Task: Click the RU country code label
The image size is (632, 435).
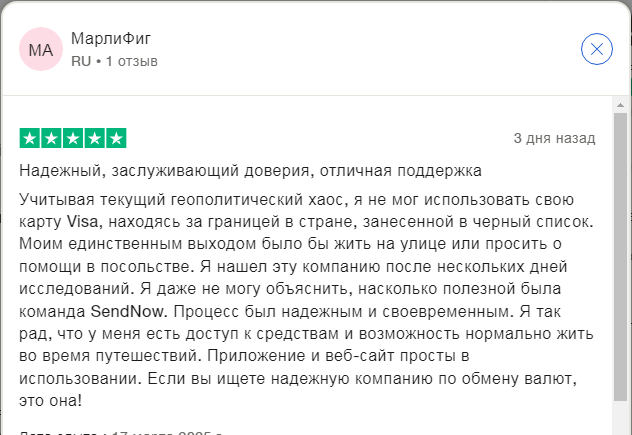Action: (81, 61)
